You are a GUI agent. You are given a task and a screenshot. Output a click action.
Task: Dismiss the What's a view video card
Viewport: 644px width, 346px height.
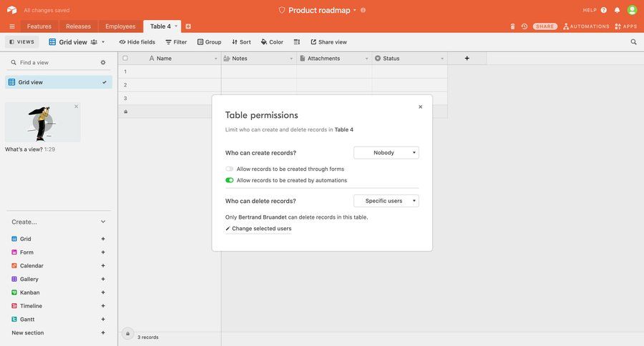76,107
